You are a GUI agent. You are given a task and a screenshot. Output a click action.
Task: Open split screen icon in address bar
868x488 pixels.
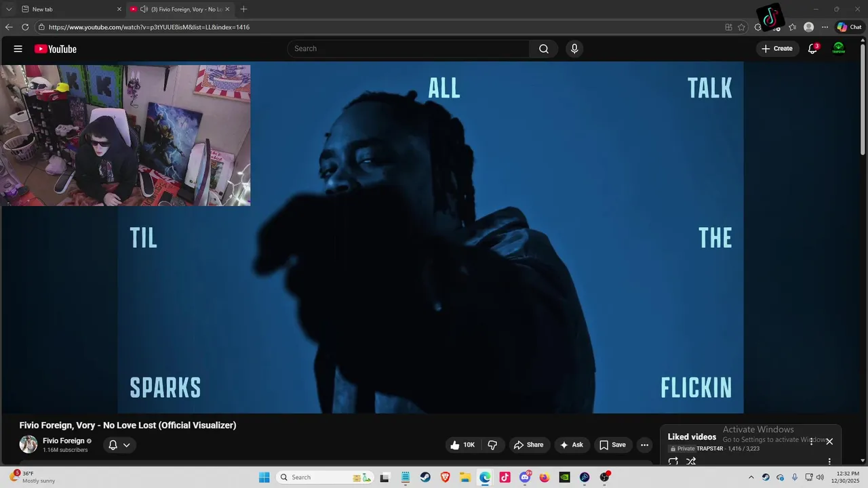[x=728, y=27]
